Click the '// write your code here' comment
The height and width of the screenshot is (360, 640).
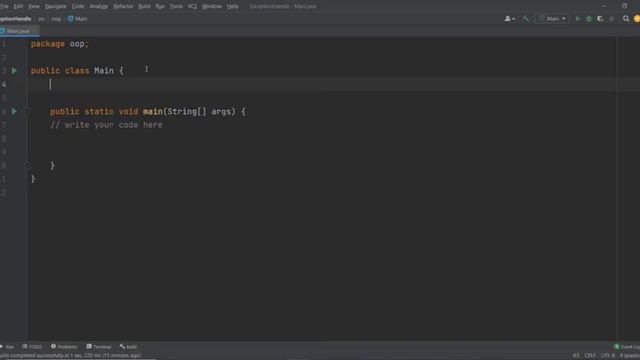coord(106,125)
